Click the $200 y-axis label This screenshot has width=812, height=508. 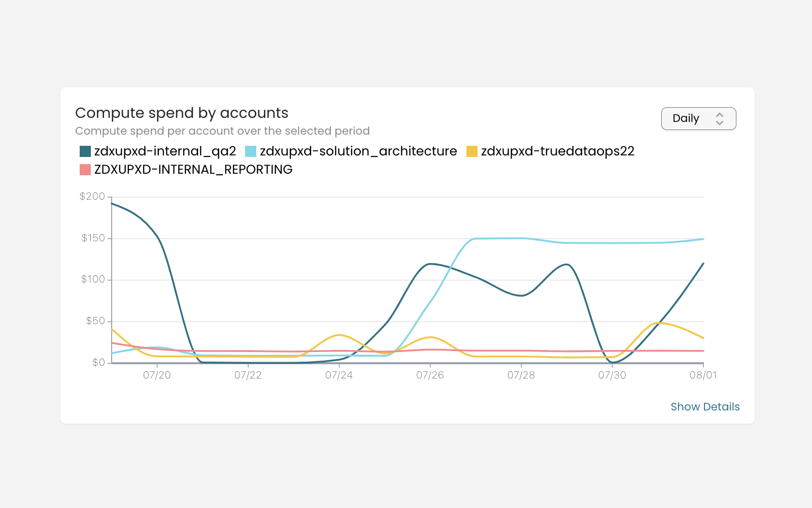point(92,197)
